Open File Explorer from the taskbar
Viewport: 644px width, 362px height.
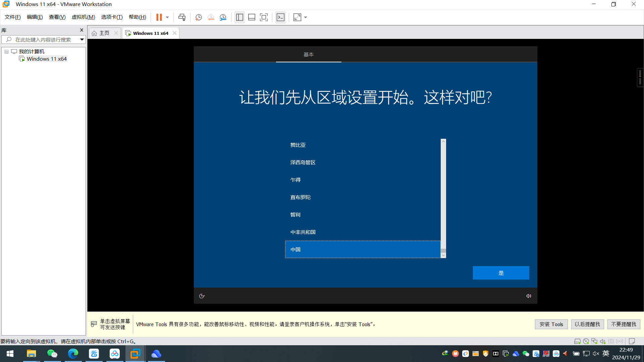[x=31, y=354]
